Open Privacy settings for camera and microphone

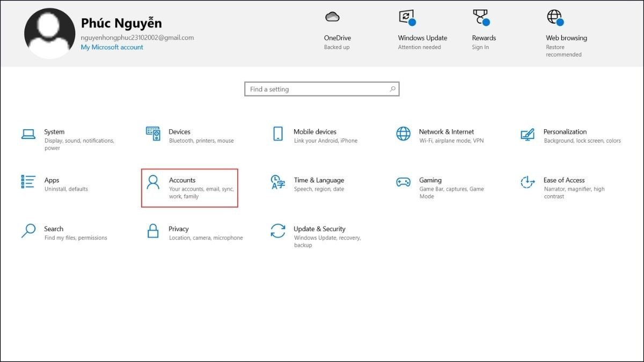[180, 228]
